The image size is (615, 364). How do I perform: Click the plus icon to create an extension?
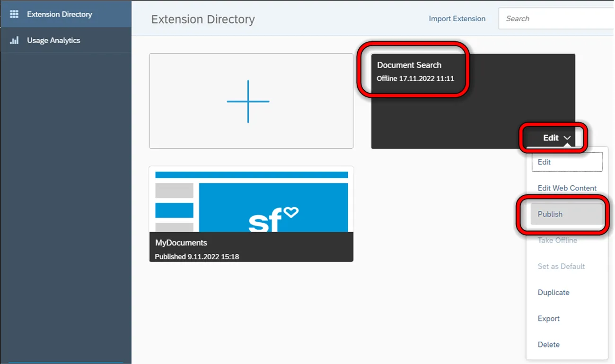[x=248, y=101]
